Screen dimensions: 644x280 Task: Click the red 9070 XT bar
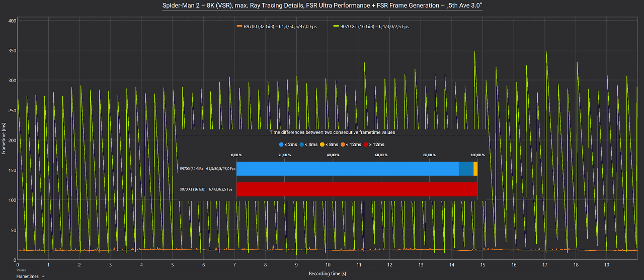point(357,189)
